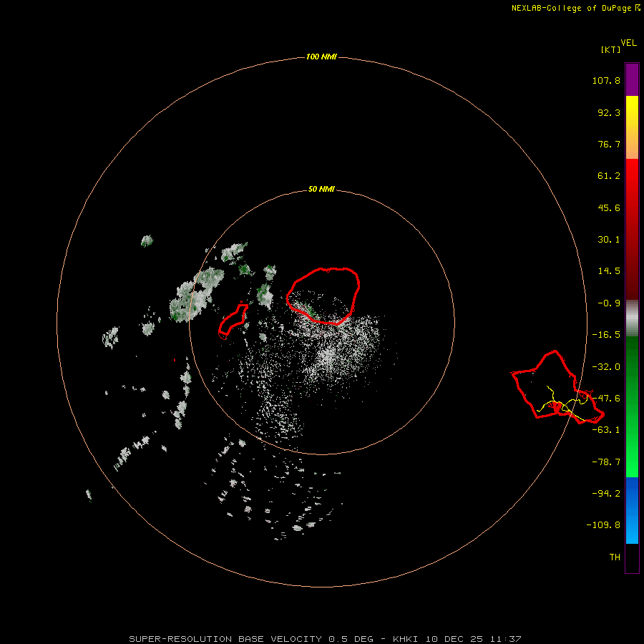Image resolution: width=644 pixels, height=644 pixels.
Task: Select the 92.3 scale value
Action: click(609, 112)
